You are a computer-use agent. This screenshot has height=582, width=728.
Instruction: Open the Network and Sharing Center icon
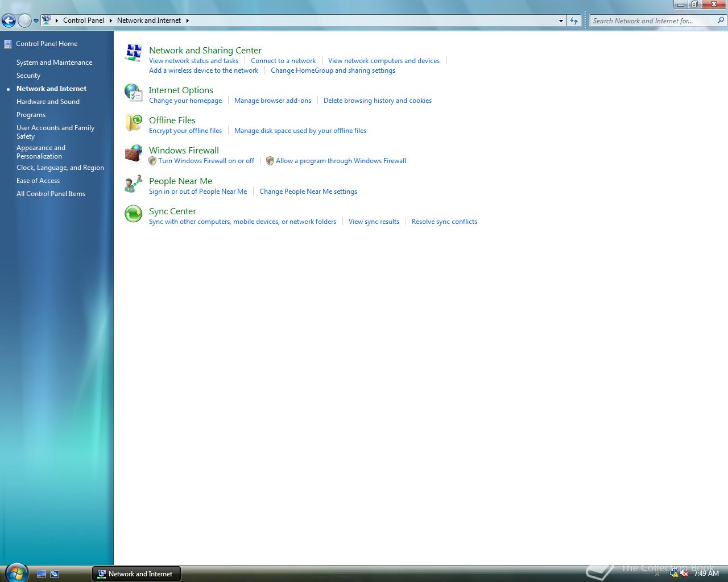(x=133, y=53)
